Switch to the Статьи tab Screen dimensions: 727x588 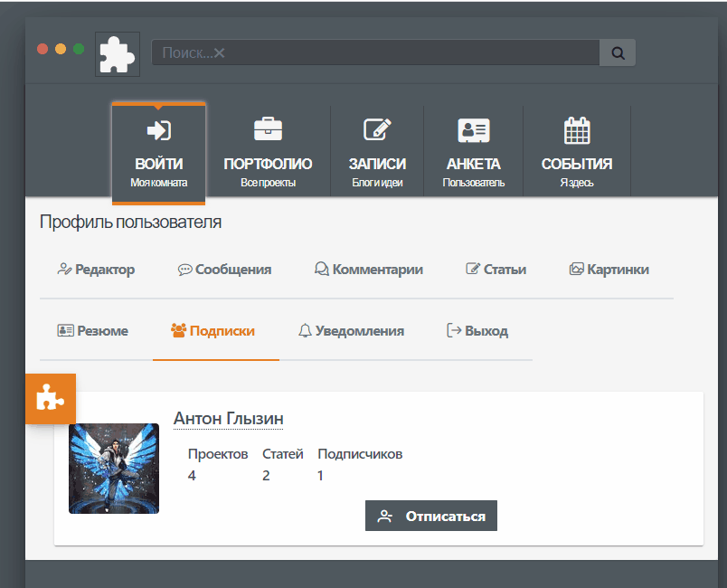pos(496,270)
